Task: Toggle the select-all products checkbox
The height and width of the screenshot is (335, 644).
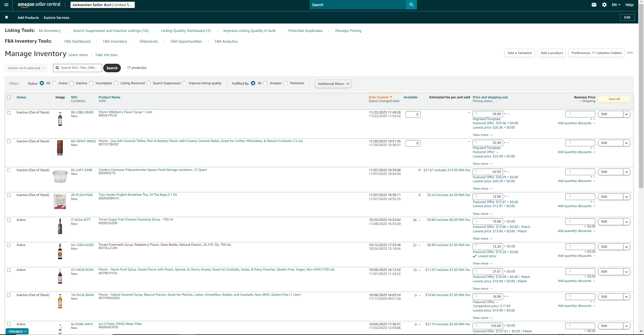Action: coord(9,97)
